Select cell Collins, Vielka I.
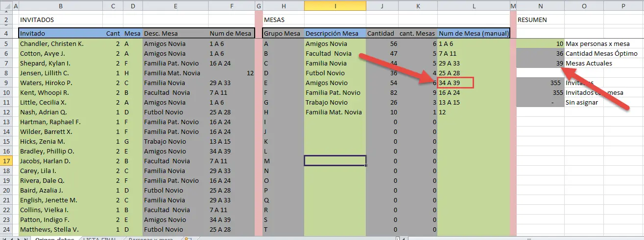The image size is (644, 240). tap(61, 210)
